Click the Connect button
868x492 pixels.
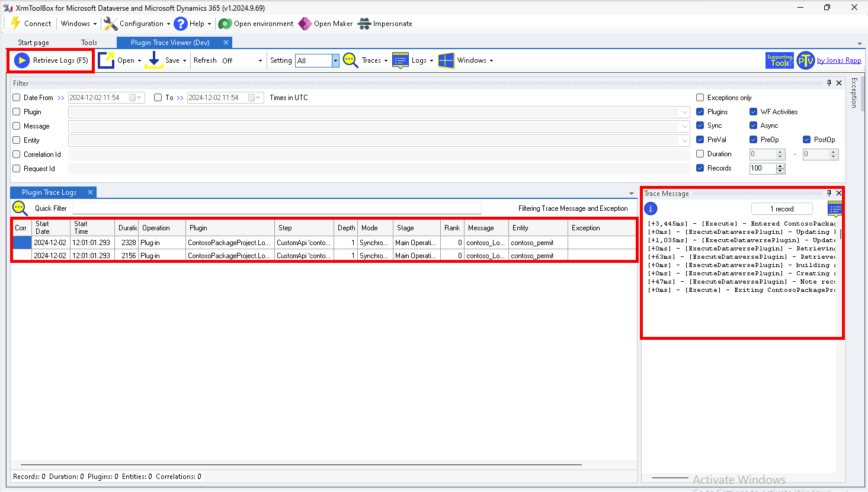pos(31,24)
